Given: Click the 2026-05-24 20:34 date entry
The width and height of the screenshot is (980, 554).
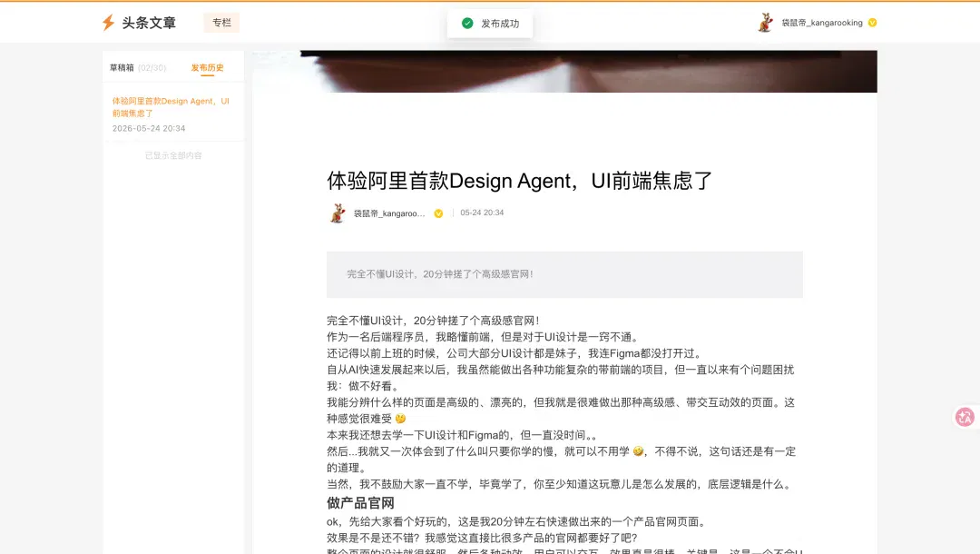Looking at the screenshot, I should pyautogui.click(x=149, y=128).
